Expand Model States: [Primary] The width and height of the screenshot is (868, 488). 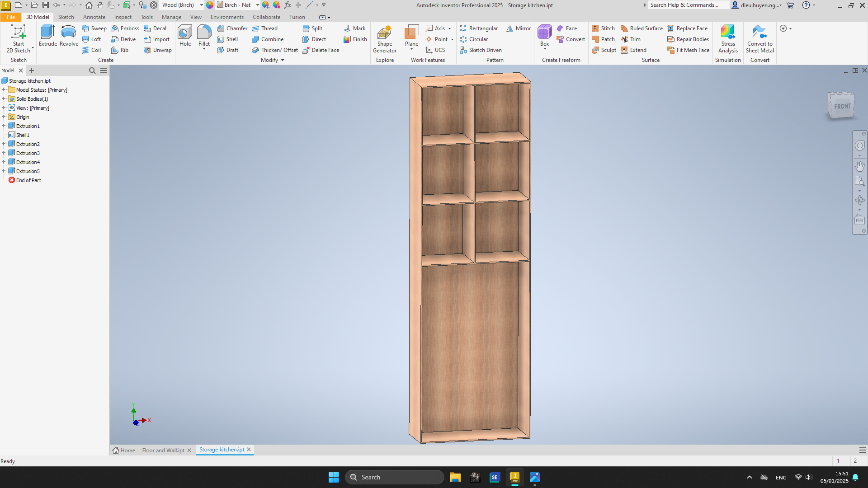pos(4,89)
